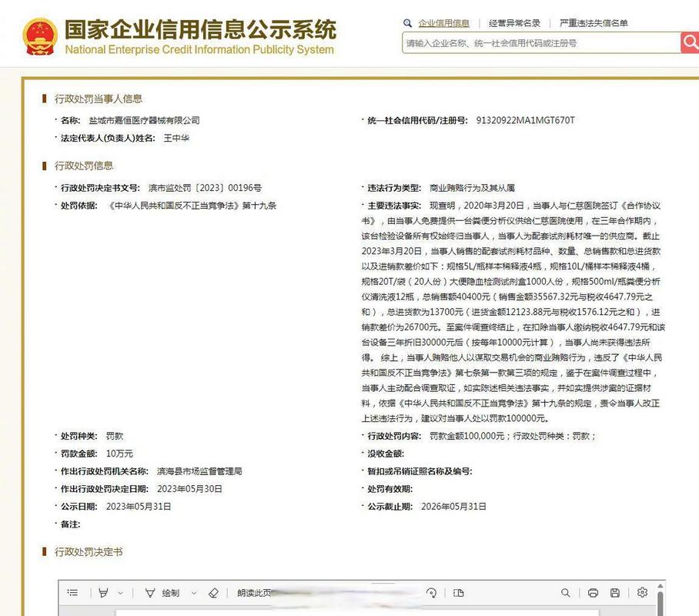Open the table of contents panel

(73, 593)
